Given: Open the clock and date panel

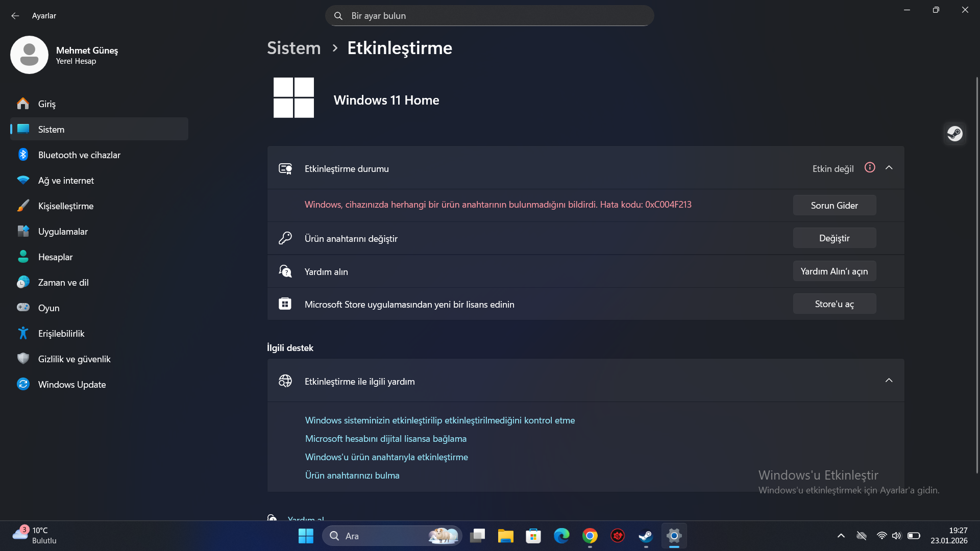Looking at the screenshot, I should click(949, 536).
